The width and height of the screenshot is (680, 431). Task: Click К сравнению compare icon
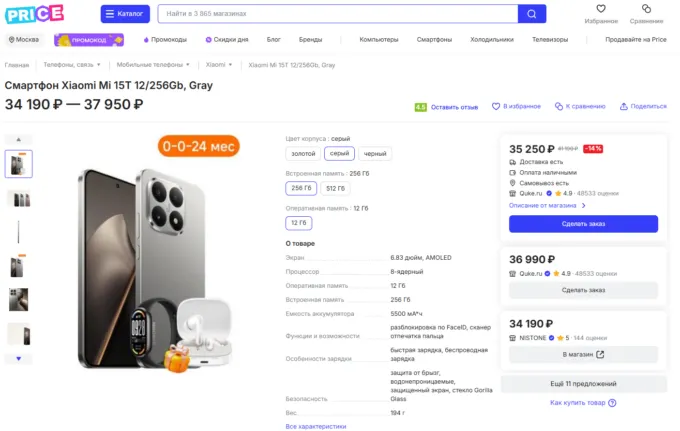pos(558,106)
